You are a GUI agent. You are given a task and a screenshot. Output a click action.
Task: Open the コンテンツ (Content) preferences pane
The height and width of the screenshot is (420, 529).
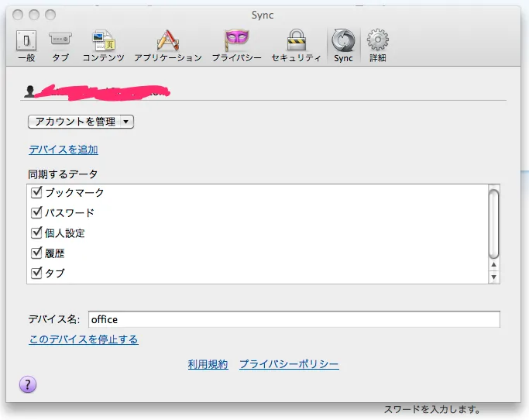pyautogui.click(x=104, y=45)
